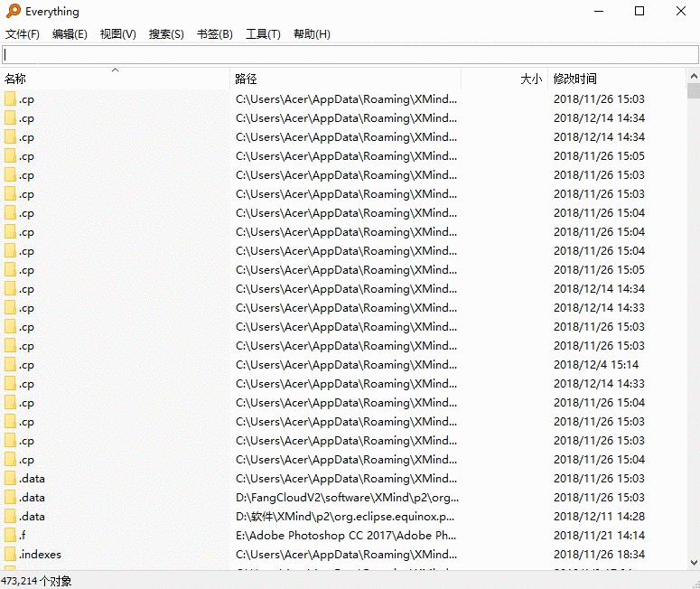Click the Everything app icon in title bar
Viewport: 700px width, 589px height.
tap(13, 12)
